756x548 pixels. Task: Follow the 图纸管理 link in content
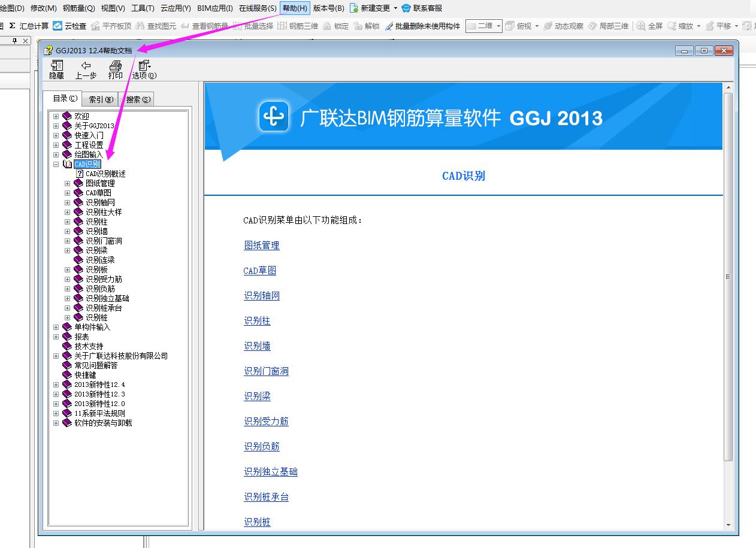click(261, 246)
